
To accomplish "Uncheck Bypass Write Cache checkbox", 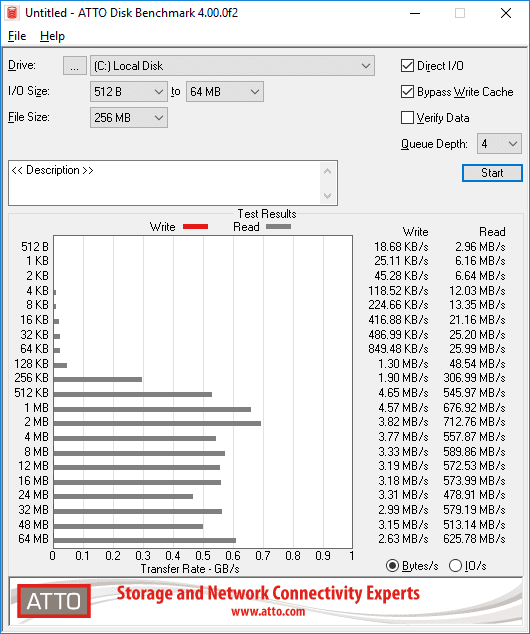I will point(407,92).
